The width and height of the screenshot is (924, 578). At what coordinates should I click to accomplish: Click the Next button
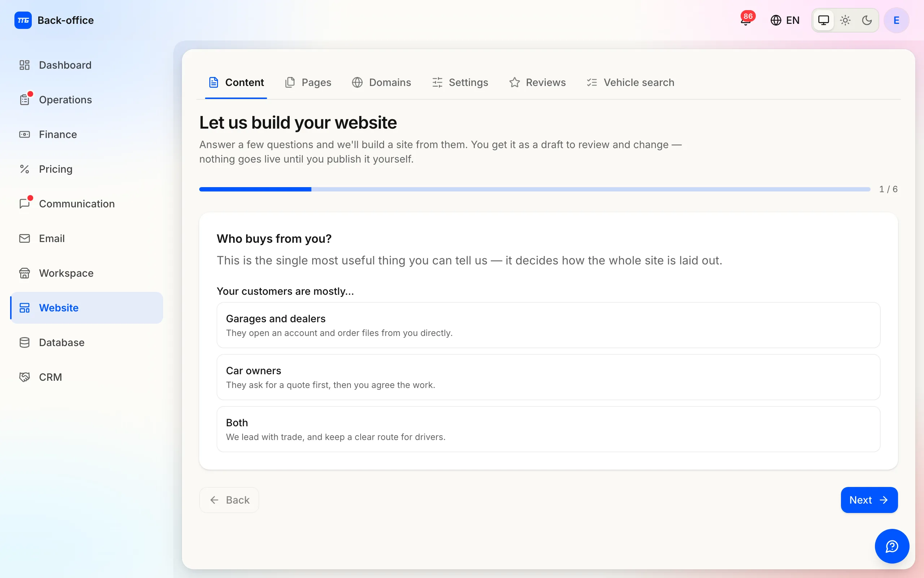click(869, 500)
